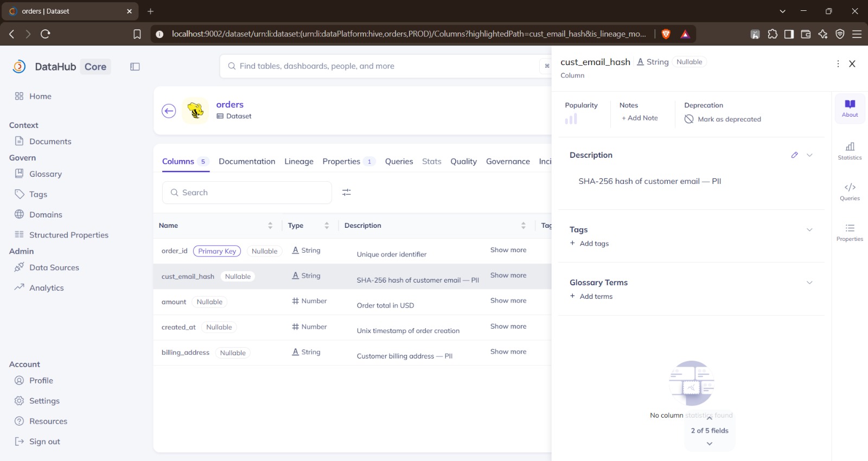The height and width of the screenshot is (461, 868).
Task: Mark column as deprecated
Action: [x=723, y=119]
